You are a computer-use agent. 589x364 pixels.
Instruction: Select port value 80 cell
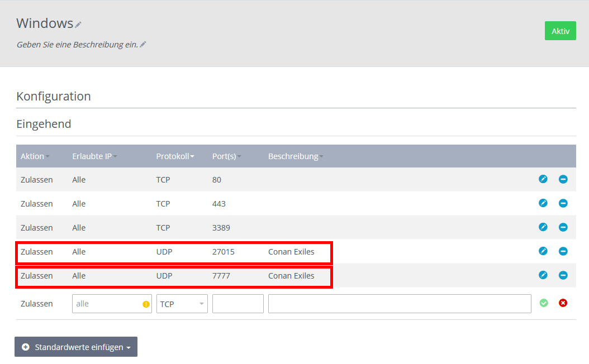(x=216, y=180)
